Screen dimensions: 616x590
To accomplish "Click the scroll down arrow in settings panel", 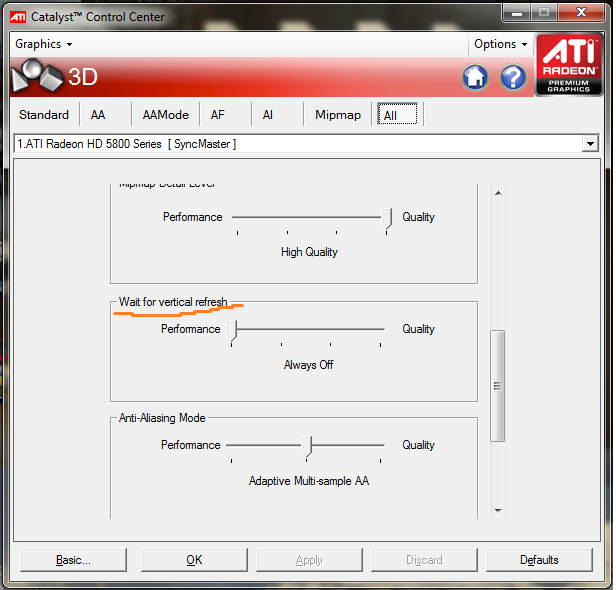I will point(497,510).
